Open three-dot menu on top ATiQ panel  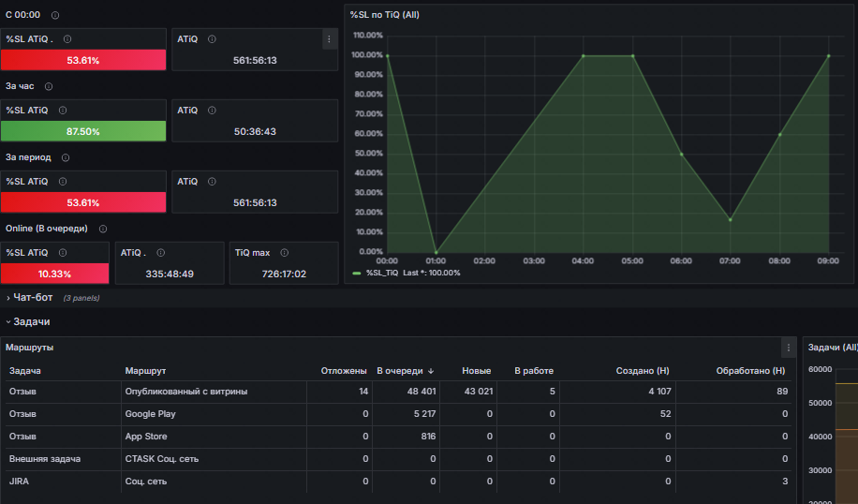click(329, 39)
